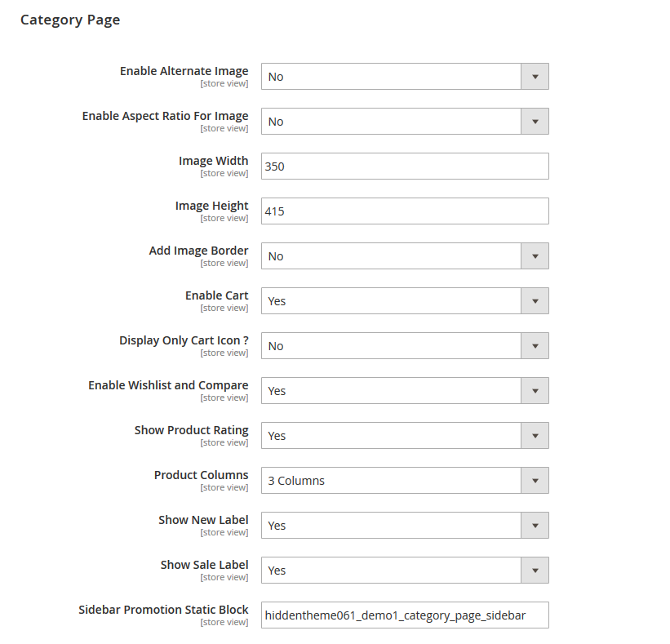The image size is (670, 644).
Task: Open the Enable Alternate Image dropdown arrow
Action: point(535,76)
